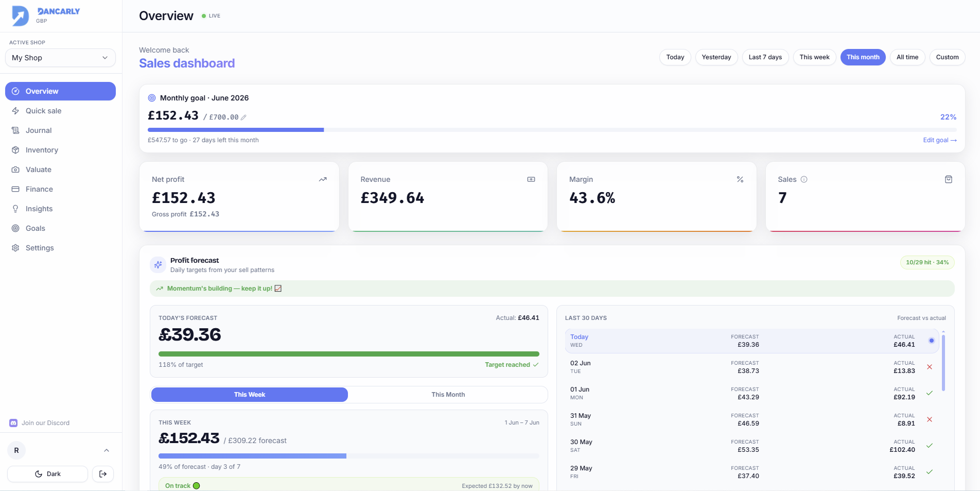
Task: Click the Inventory box icon
Action: (15, 150)
